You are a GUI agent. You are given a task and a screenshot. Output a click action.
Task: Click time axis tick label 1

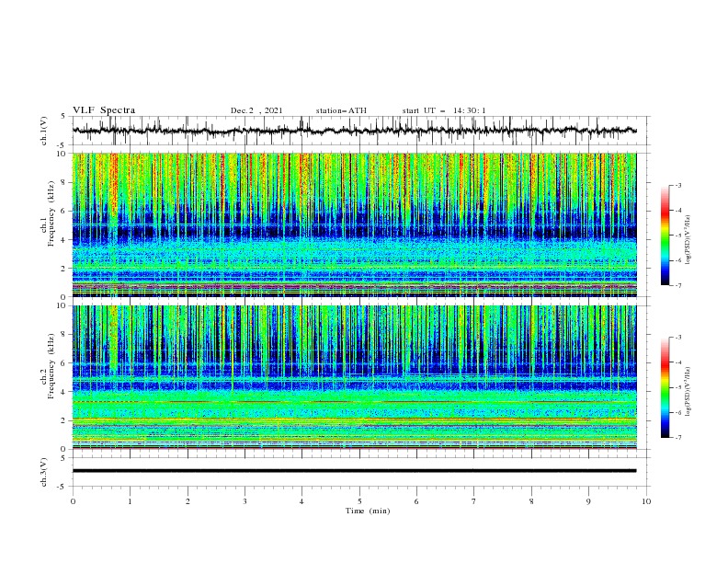pyautogui.click(x=130, y=501)
